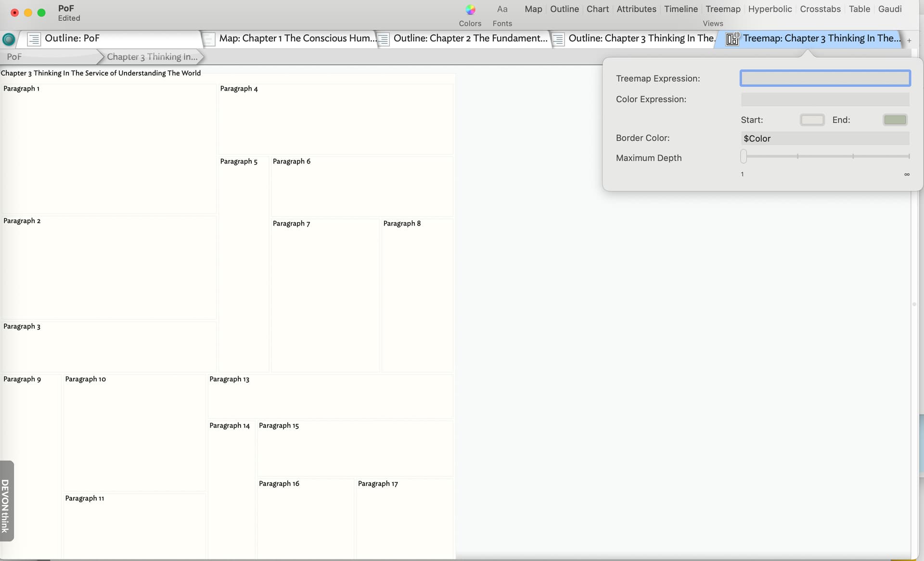Select Paragraph 11 treemap cell
The width and height of the screenshot is (924, 561).
[x=135, y=526]
